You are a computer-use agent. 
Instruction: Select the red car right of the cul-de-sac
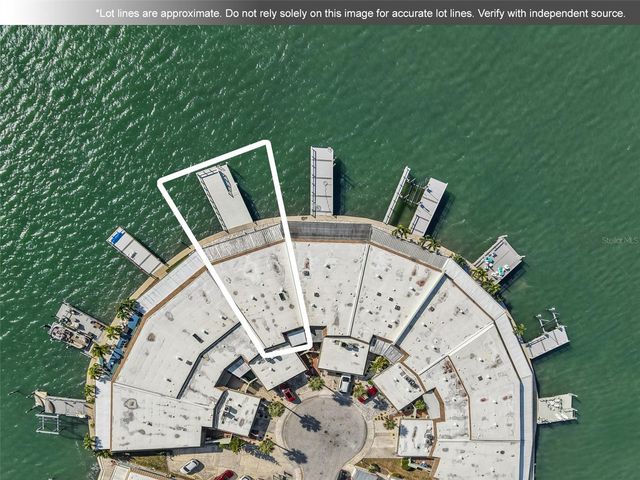click(367, 394)
